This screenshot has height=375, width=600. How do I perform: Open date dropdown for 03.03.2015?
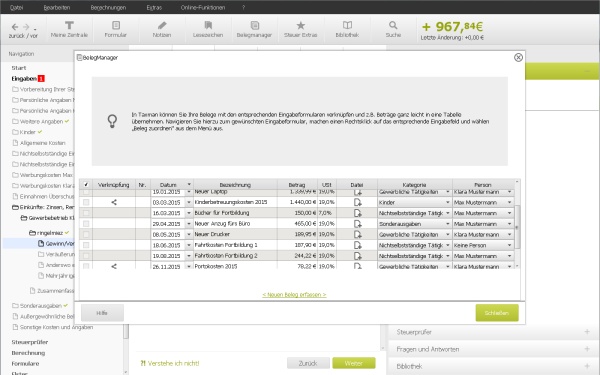189,202
